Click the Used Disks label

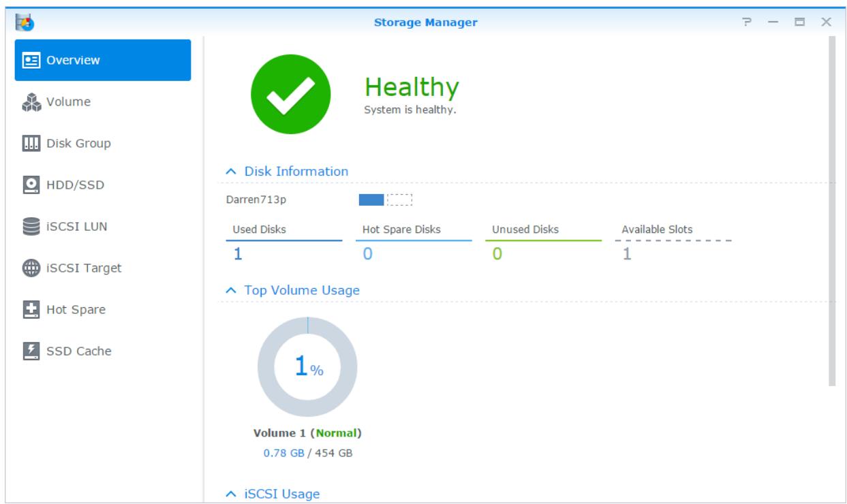(x=259, y=230)
